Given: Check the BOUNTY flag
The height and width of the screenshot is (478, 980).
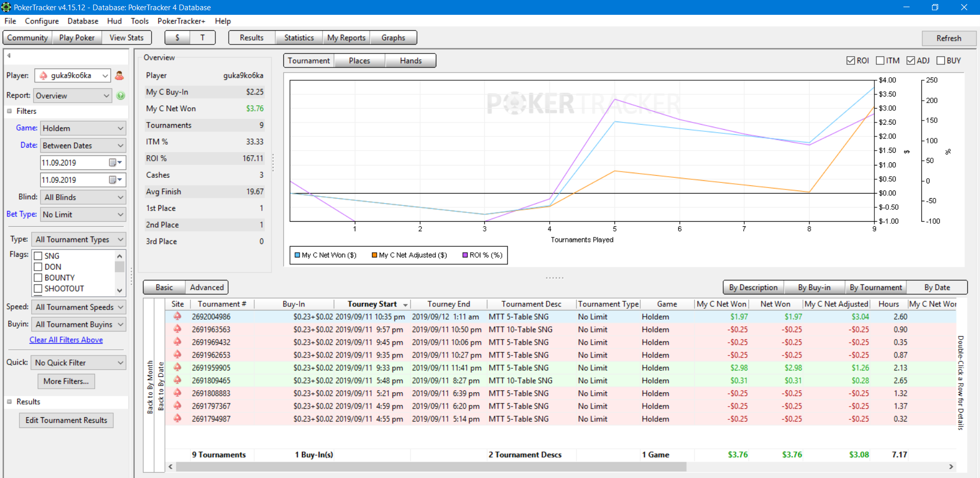Looking at the screenshot, I should [38, 278].
